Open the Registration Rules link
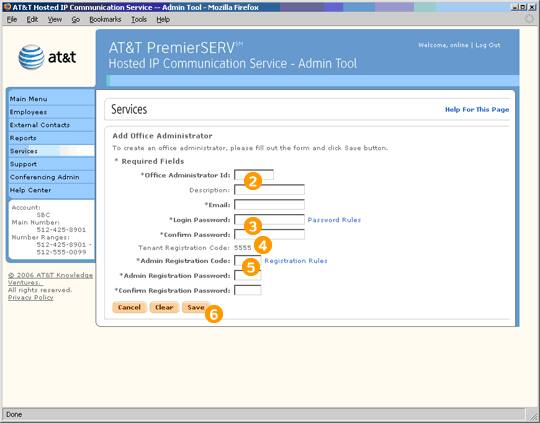The width and height of the screenshot is (540, 423). [x=296, y=261]
